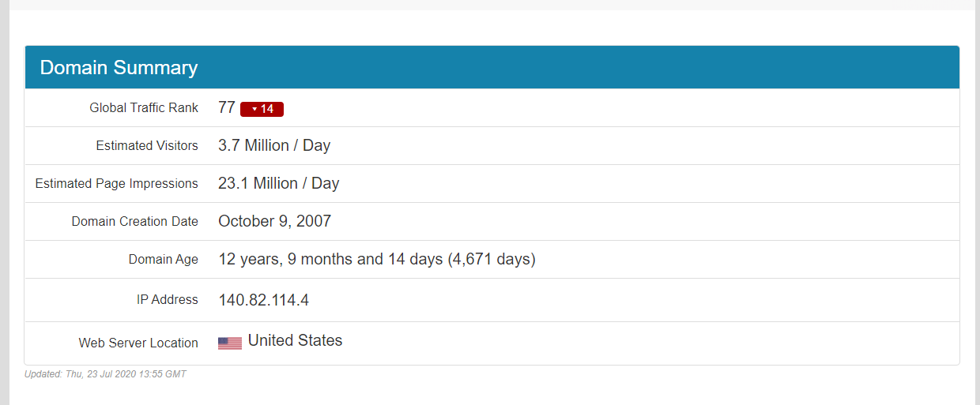Click the Domain Age label
The height and width of the screenshot is (405, 980).
pos(163,260)
